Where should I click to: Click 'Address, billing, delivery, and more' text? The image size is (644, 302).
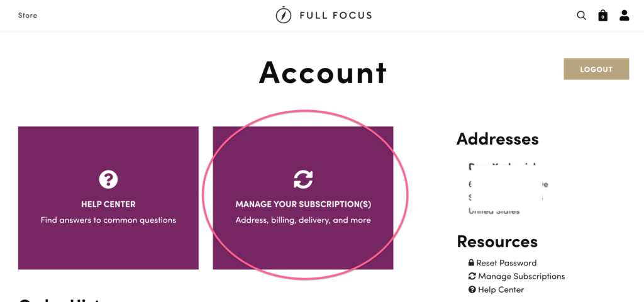pyautogui.click(x=303, y=220)
